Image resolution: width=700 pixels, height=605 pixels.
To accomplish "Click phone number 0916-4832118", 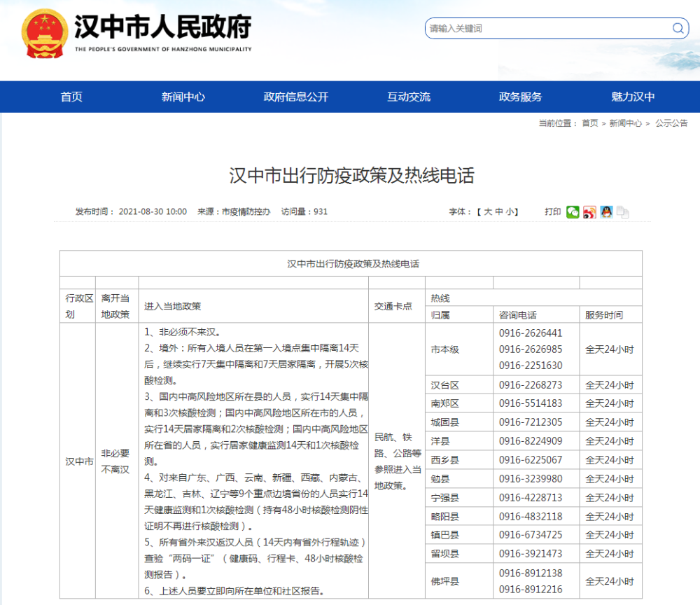I will tap(531, 517).
